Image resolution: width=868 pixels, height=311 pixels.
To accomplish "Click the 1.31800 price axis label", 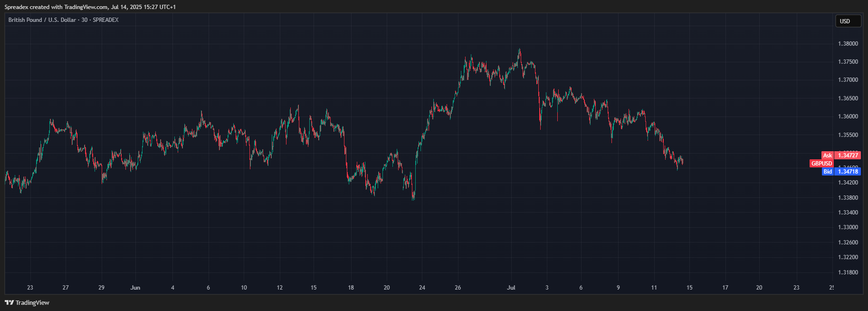I will [848, 272].
